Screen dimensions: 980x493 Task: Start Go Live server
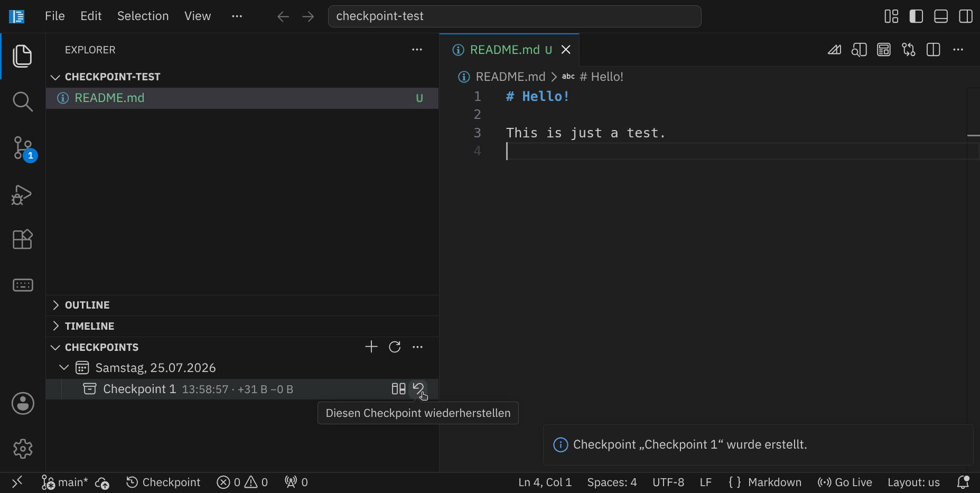click(x=845, y=482)
